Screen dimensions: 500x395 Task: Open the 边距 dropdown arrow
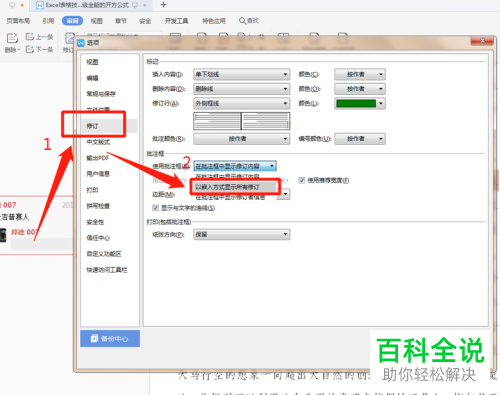[286, 194]
